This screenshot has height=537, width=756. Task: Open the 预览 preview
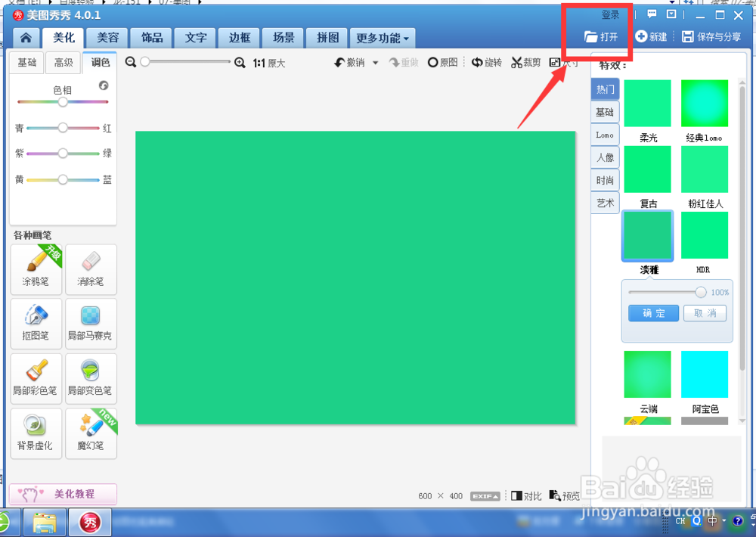[565, 496]
